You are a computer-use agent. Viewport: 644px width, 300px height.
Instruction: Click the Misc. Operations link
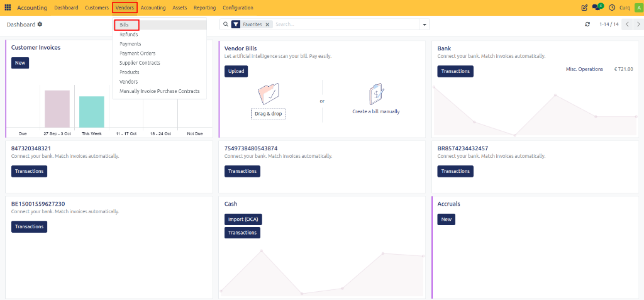(584, 69)
